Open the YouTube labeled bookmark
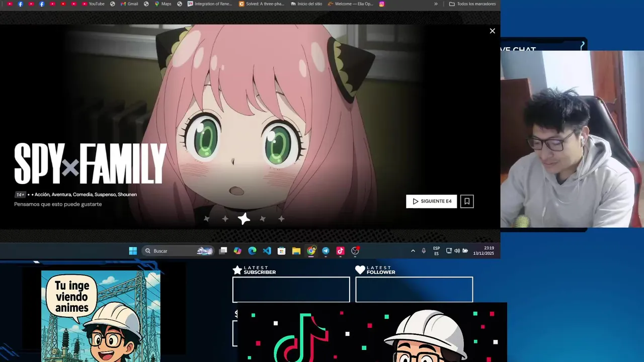Viewport: 644px width, 362px height. point(93,4)
